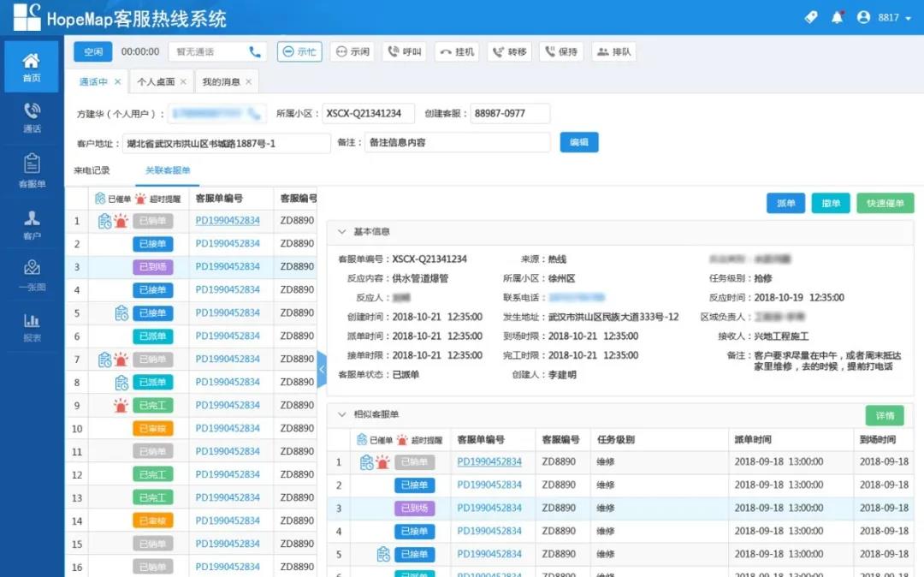Open PD1990452834 link in left table row 9

click(x=228, y=405)
